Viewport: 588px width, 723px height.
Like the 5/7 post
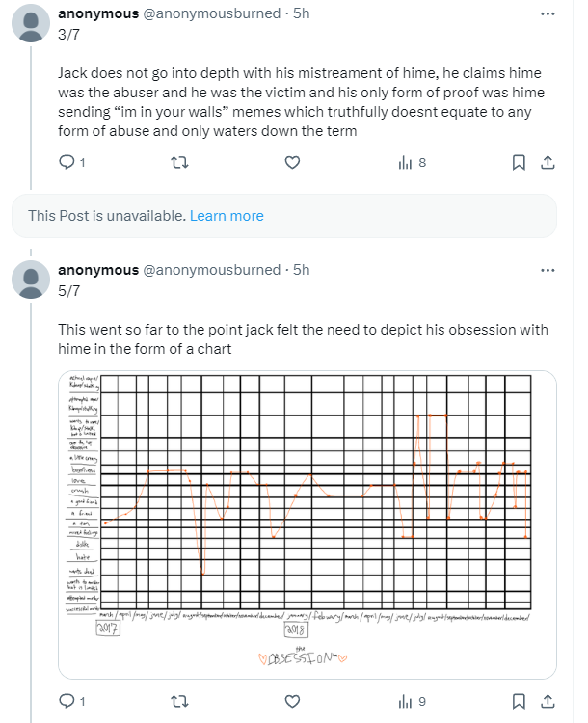pyautogui.click(x=293, y=701)
